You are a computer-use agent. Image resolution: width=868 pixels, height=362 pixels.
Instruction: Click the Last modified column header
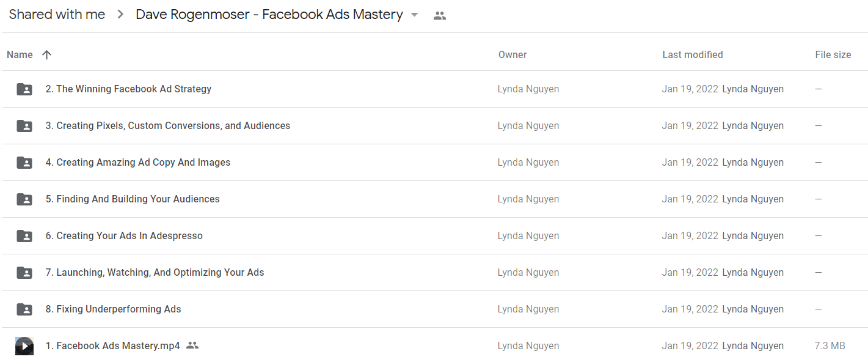point(693,54)
